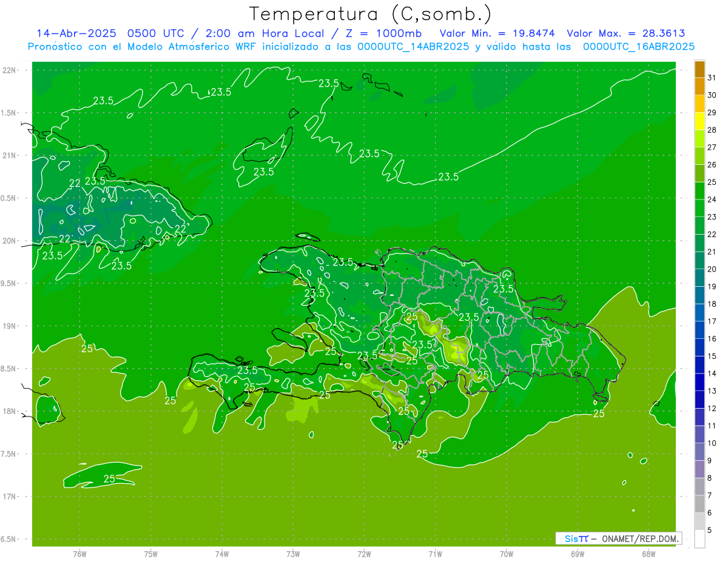This screenshot has width=728, height=562.
Task: Click the "31" label on color scale
Action: pyautogui.click(x=712, y=78)
